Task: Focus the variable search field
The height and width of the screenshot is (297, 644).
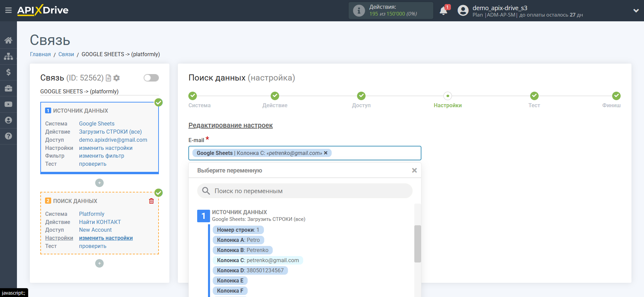Action: (x=305, y=191)
